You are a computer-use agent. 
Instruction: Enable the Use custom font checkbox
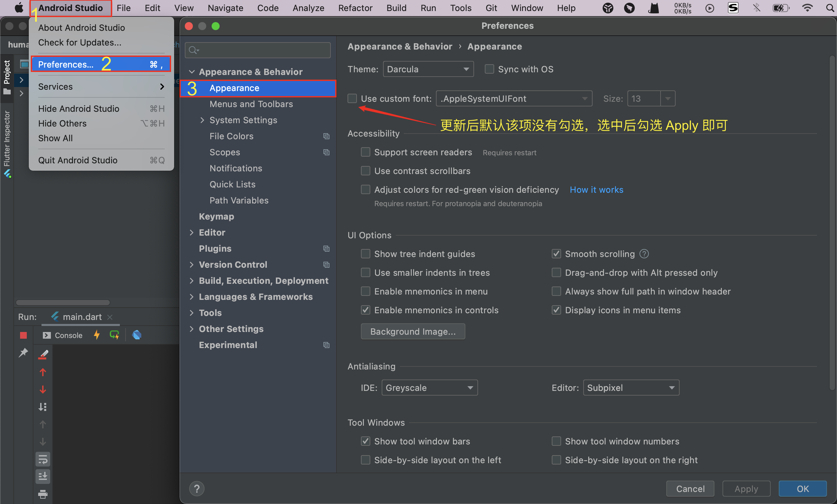click(x=352, y=98)
